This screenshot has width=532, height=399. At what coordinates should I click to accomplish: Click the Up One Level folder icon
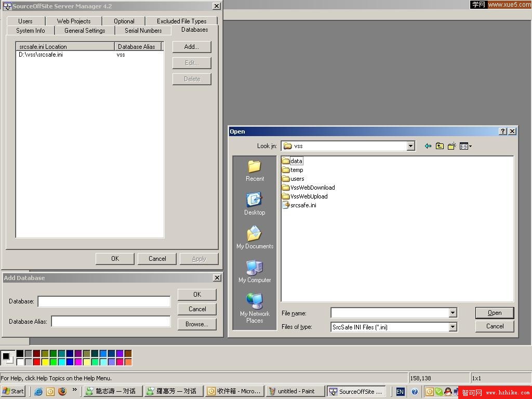440,146
